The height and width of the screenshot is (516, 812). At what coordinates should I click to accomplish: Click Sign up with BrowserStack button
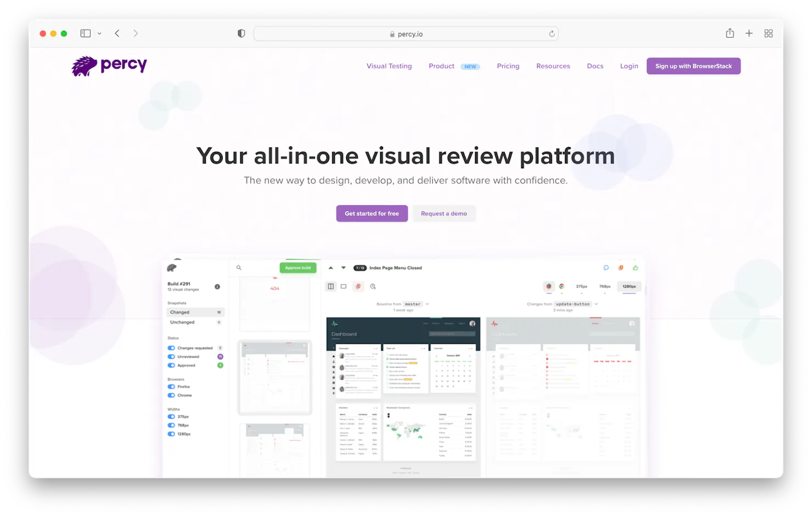(693, 66)
